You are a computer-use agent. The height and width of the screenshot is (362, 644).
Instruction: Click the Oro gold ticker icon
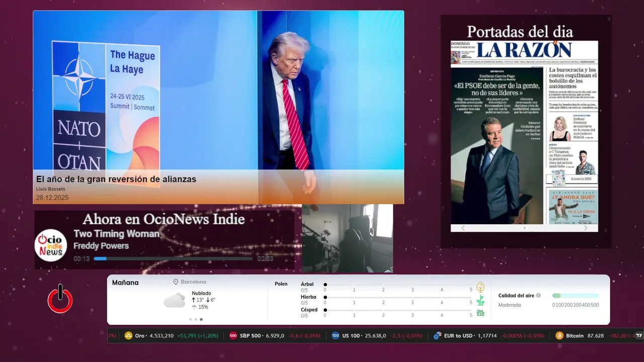click(x=128, y=336)
